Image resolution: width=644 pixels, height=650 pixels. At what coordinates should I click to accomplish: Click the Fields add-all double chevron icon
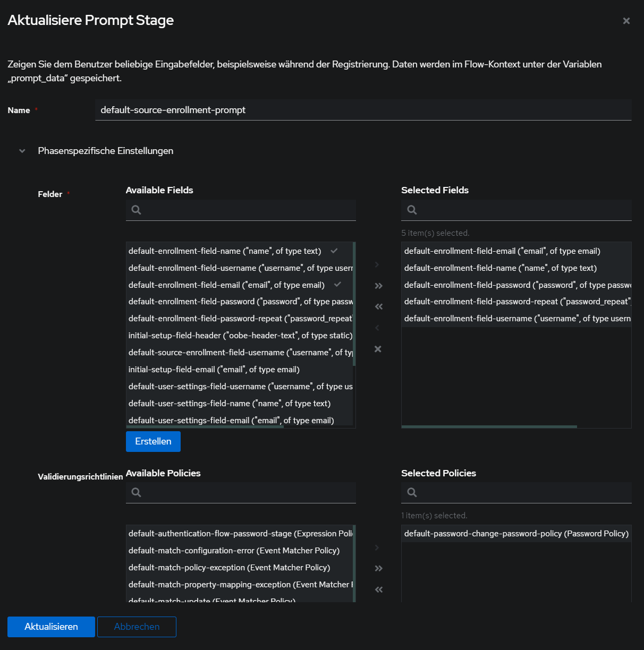(x=378, y=286)
